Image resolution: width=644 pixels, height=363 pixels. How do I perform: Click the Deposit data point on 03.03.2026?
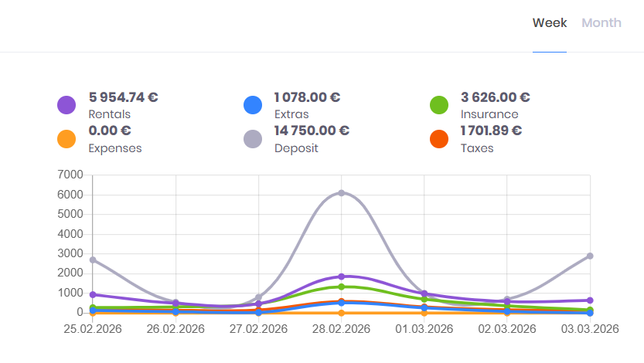click(x=589, y=256)
